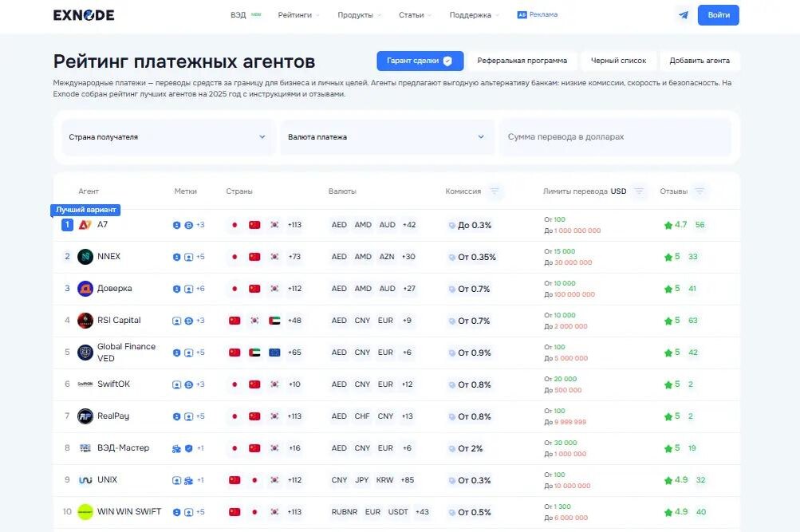Click the Global Finance VED logo
The height and width of the screenshot is (532, 800).
coord(85,353)
